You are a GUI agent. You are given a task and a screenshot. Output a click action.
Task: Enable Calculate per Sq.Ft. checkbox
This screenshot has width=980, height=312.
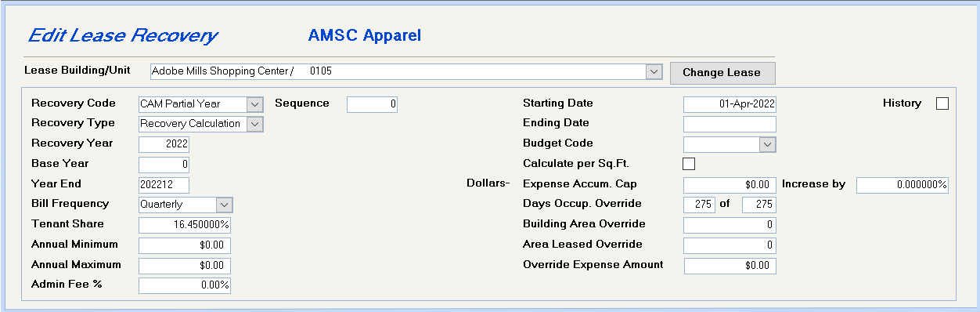click(x=689, y=164)
